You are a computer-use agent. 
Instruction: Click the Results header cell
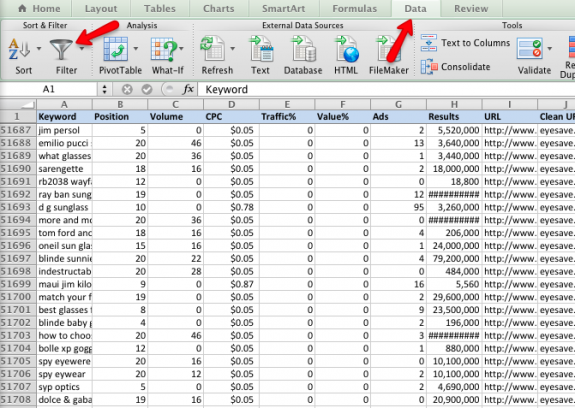454,117
